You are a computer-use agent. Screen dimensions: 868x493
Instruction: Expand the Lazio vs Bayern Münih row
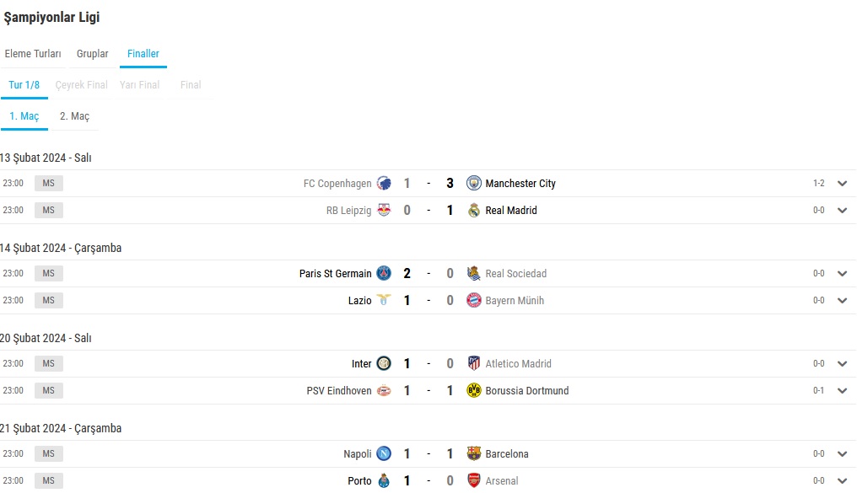(842, 301)
